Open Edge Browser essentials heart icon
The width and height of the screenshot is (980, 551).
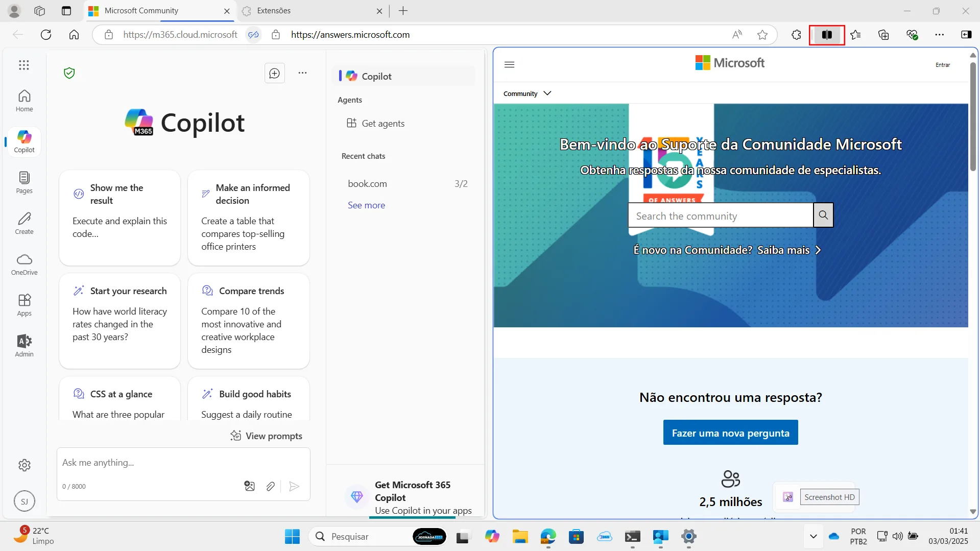pyautogui.click(x=912, y=35)
